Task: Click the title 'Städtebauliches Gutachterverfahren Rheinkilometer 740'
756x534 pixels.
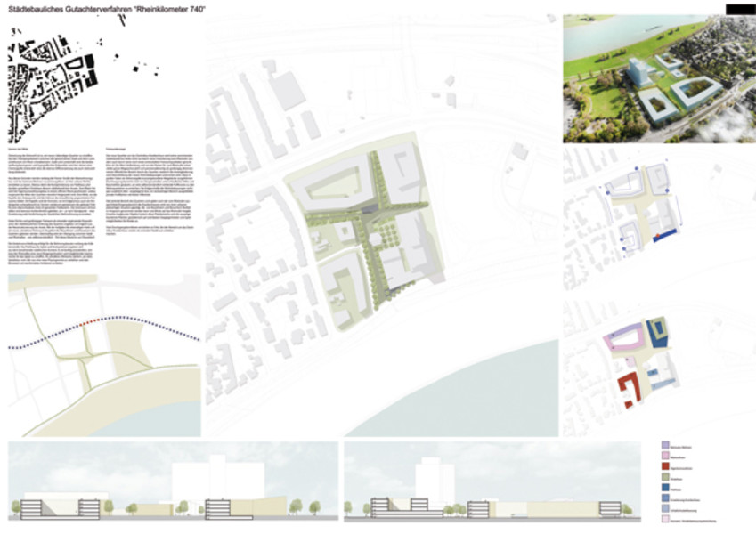Action: (x=120, y=9)
